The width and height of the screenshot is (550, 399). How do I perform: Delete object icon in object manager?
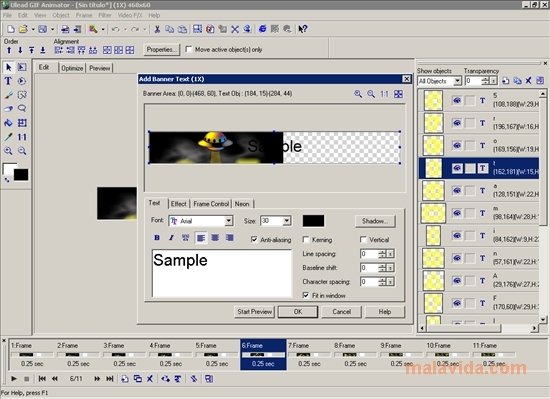(528, 81)
